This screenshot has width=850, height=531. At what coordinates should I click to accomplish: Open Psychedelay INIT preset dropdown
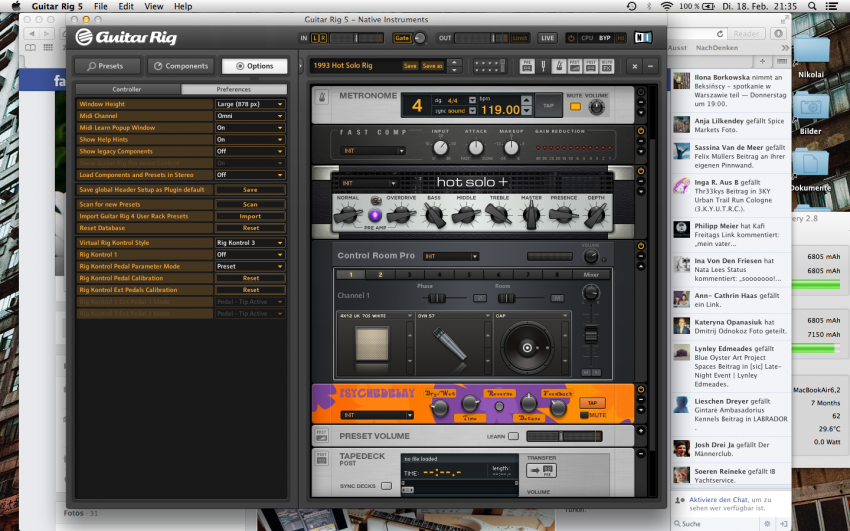pyautogui.click(x=376, y=415)
